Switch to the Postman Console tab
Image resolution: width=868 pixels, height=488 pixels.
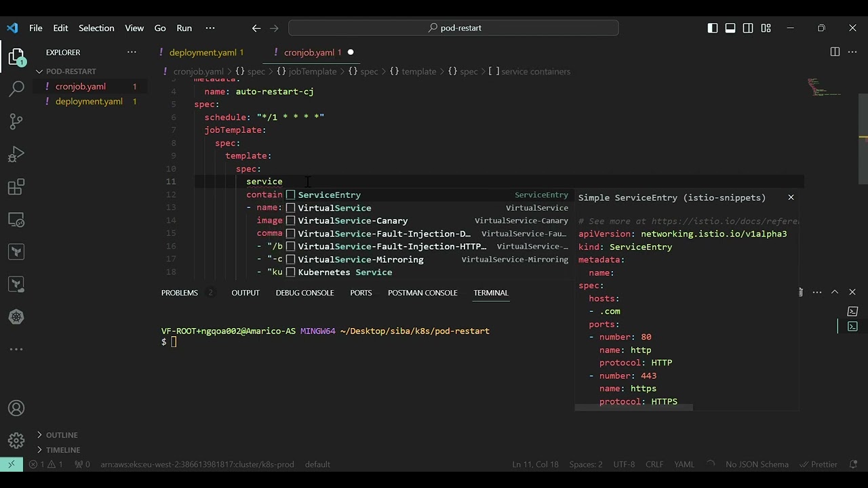coord(422,293)
